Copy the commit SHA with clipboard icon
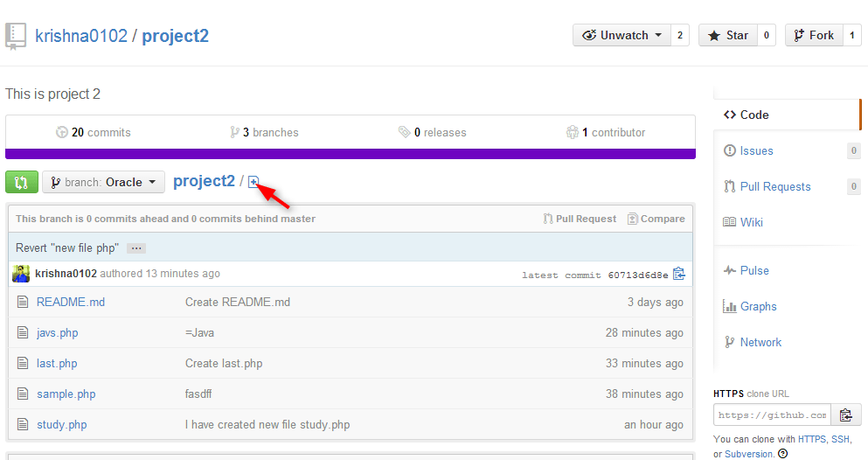Image resolution: width=868 pixels, height=460 pixels. pyautogui.click(x=679, y=274)
